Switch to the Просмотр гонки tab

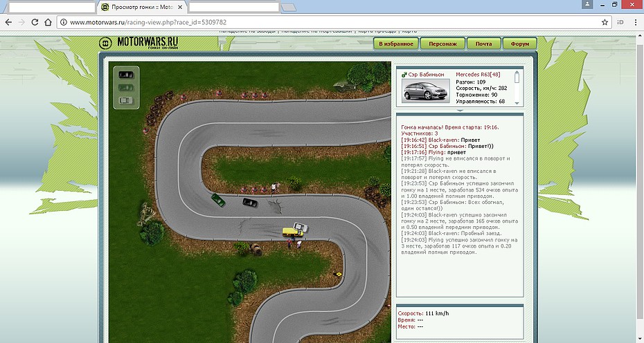point(142,7)
